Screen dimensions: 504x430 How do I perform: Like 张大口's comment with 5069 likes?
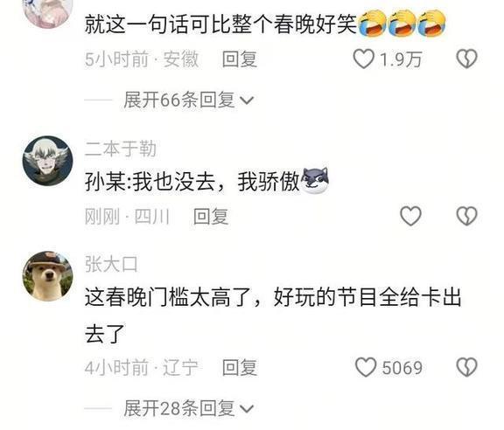coord(366,367)
